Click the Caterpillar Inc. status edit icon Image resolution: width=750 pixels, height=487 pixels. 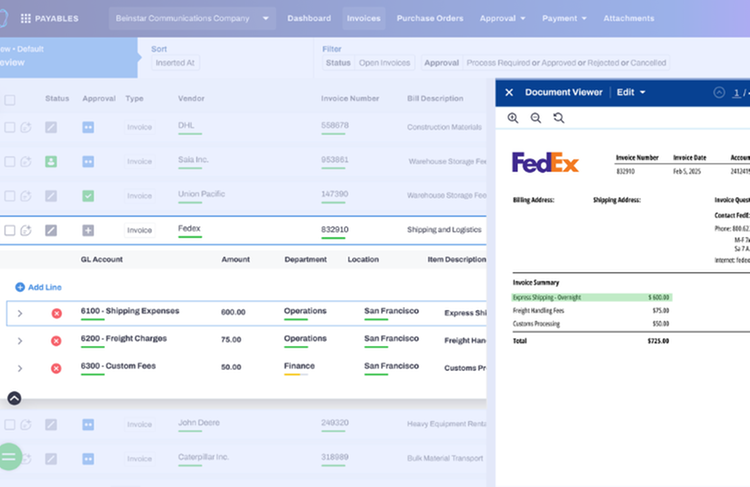[x=51, y=459]
